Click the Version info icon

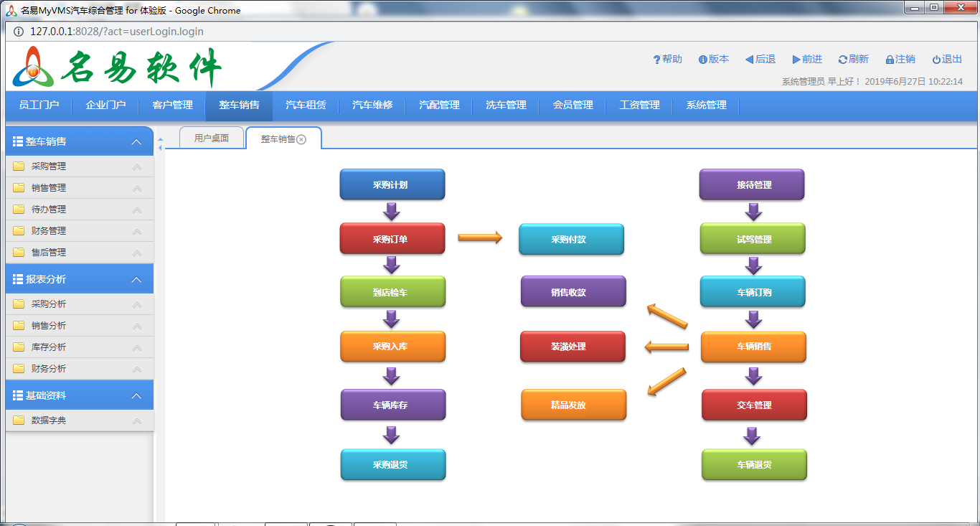point(702,60)
